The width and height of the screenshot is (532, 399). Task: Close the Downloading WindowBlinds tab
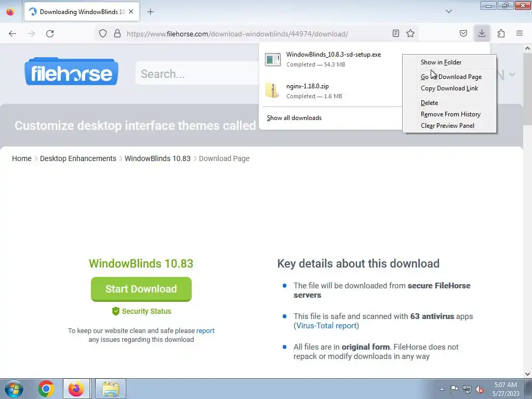coord(131,11)
